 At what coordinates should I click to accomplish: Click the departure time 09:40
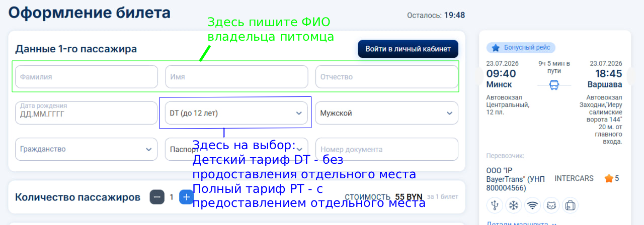pyautogui.click(x=501, y=74)
